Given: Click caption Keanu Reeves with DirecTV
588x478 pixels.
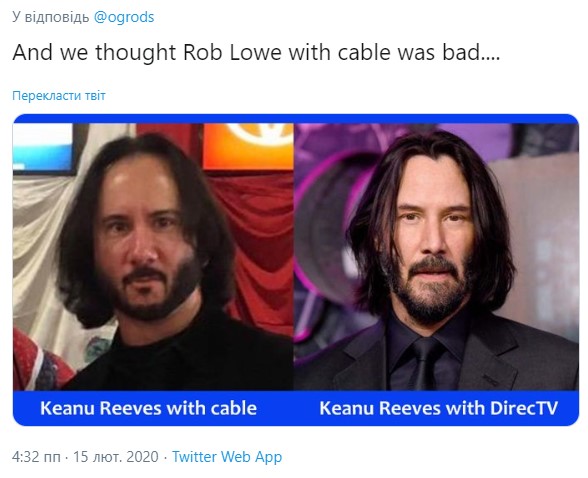Looking at the screenshot, I should (x=438, y=408).
